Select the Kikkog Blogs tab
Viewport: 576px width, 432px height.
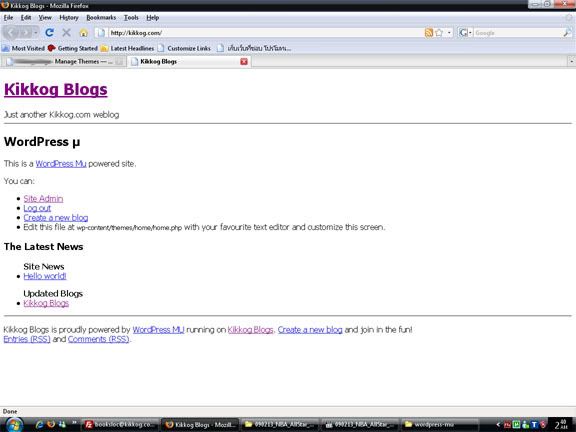pos(189,61)
